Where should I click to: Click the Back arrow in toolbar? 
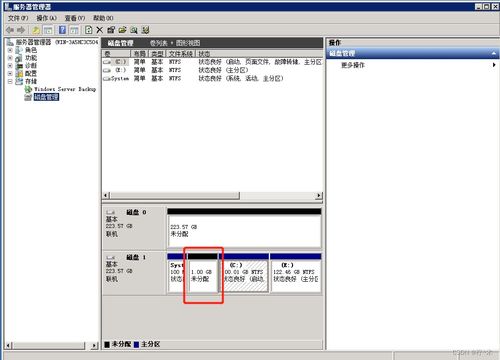[x=10, y=30]
